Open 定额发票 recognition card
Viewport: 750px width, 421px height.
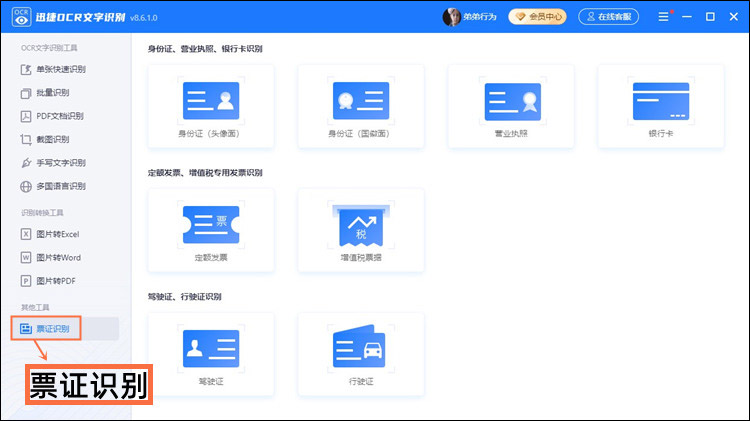pyautogui.click(x=211, y=230)
